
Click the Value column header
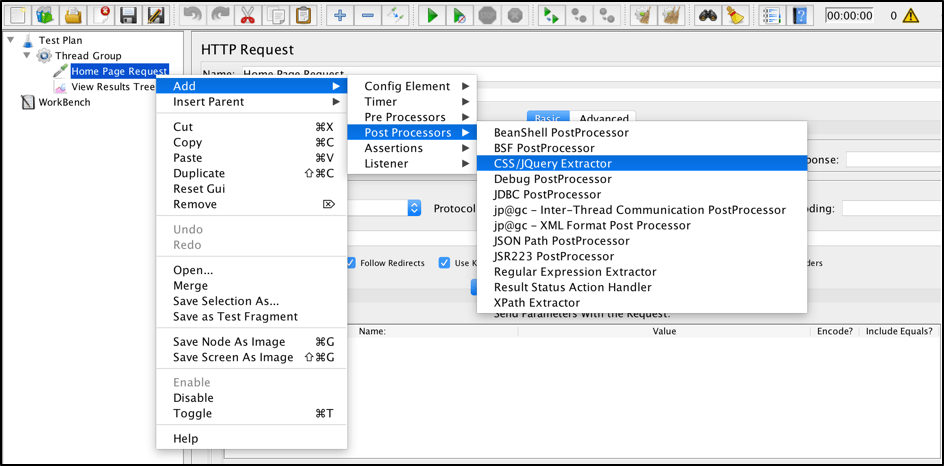(665, 331)
